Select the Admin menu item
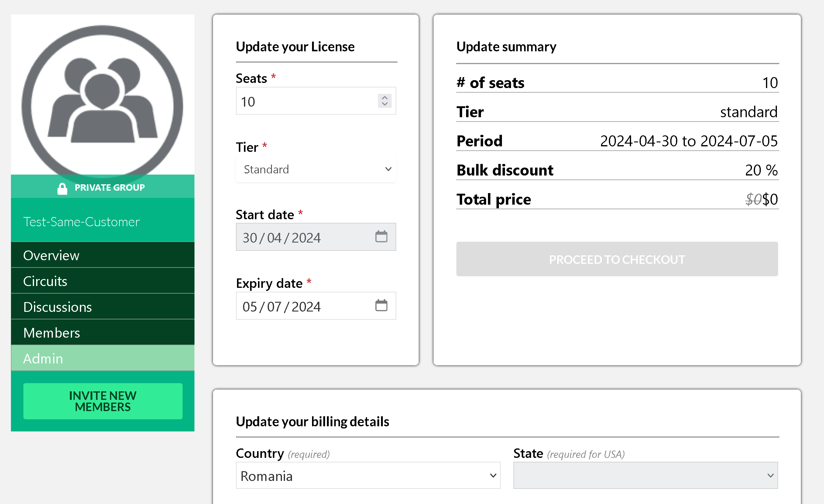Viewport: 824px width, 504px height. [102, 358]
